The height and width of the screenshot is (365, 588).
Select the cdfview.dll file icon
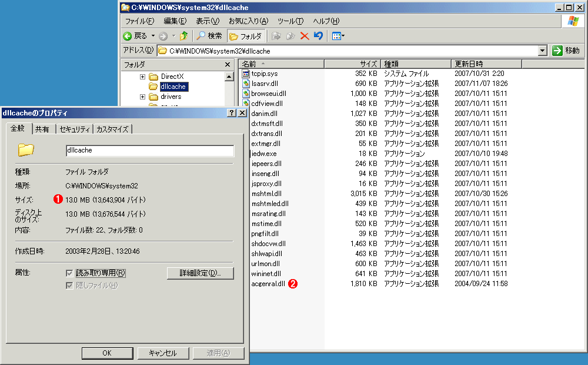click(x=246, y=104)
